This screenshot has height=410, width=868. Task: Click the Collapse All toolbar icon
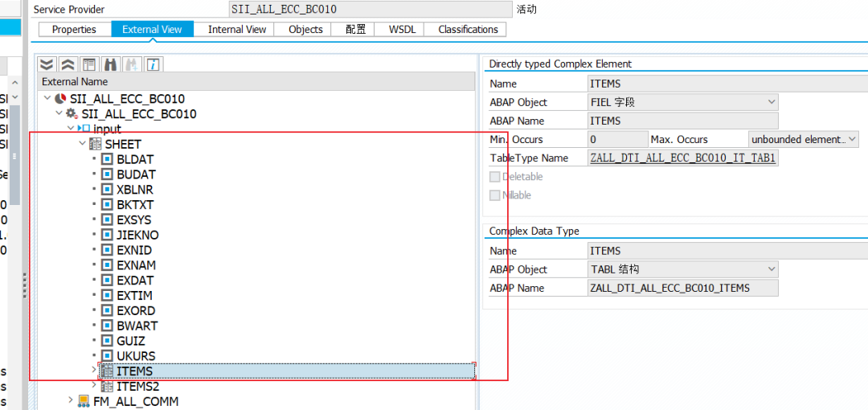coord(68,64)
